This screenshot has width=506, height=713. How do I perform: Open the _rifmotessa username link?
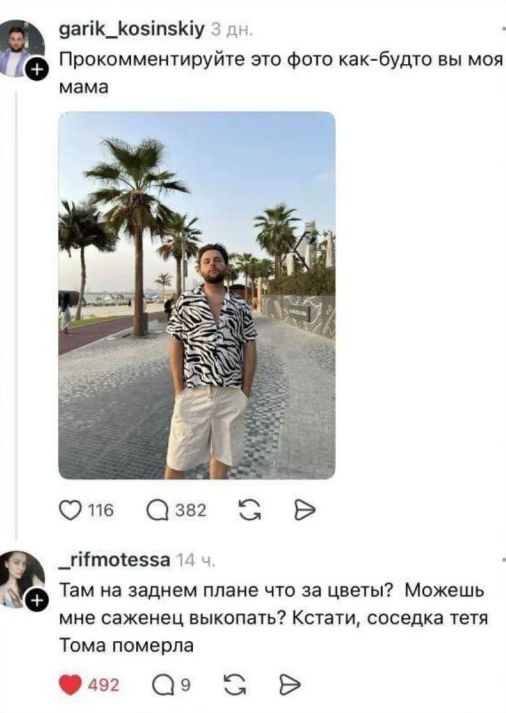point(115,560)
